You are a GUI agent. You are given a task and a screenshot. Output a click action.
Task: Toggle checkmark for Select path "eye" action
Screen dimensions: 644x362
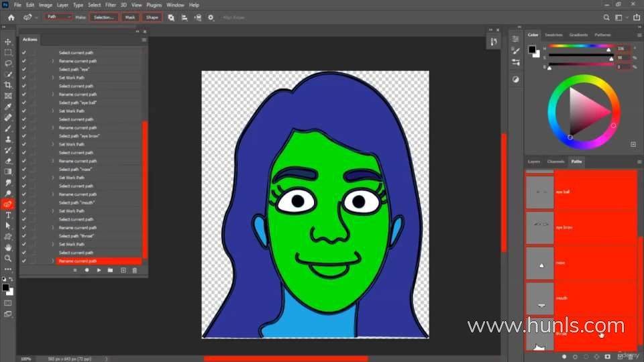[24, 69]
